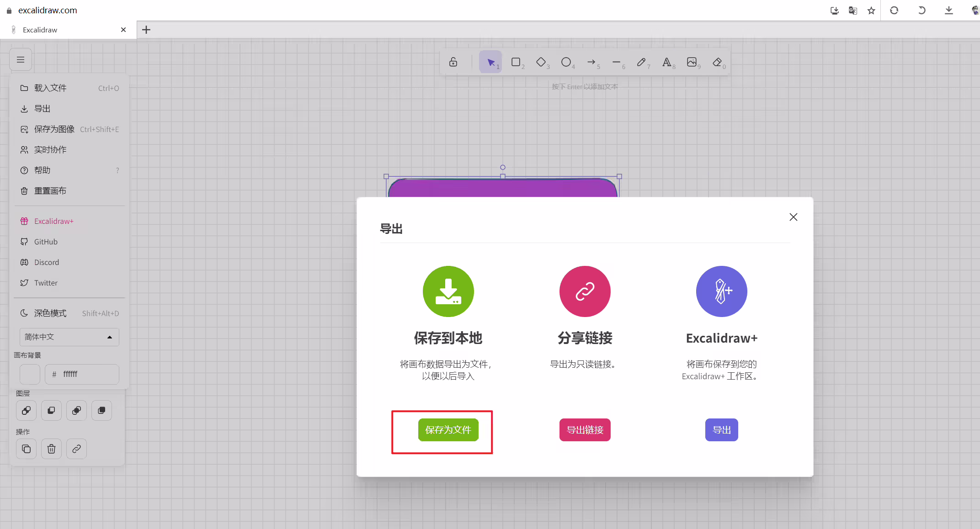Click the ffffff hex color input
This screenshot has width=980, height=529.
pos(82,374)
